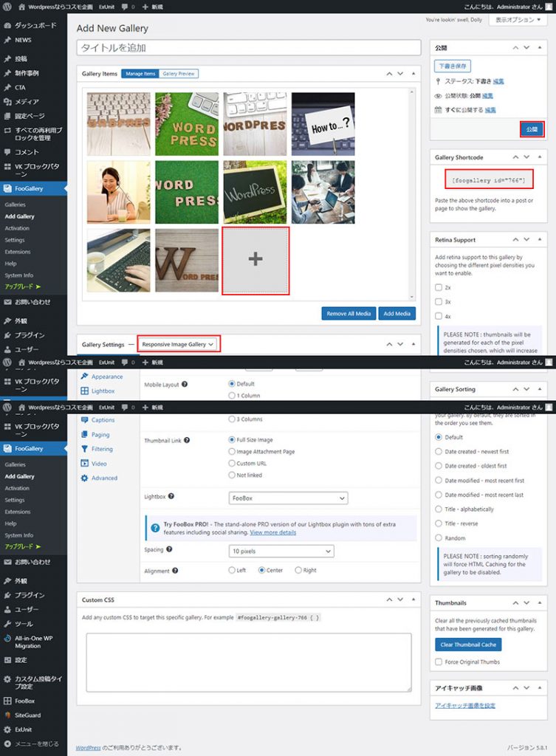Click the Spacing help question icon
Viewport: 556px width, 756px height.
(169, 550)
